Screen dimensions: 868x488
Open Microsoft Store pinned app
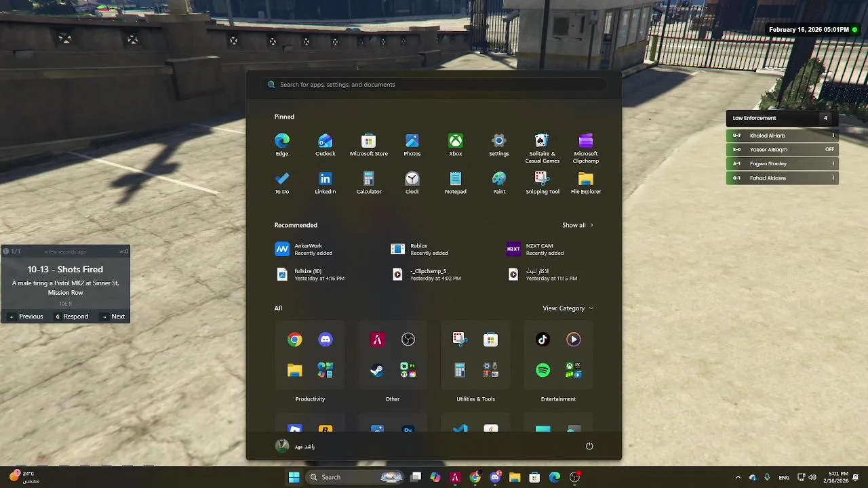369,144
